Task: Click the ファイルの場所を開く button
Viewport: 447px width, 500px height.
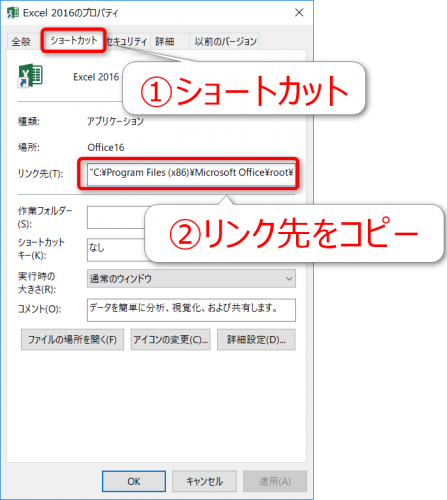Action: [72, 340]
